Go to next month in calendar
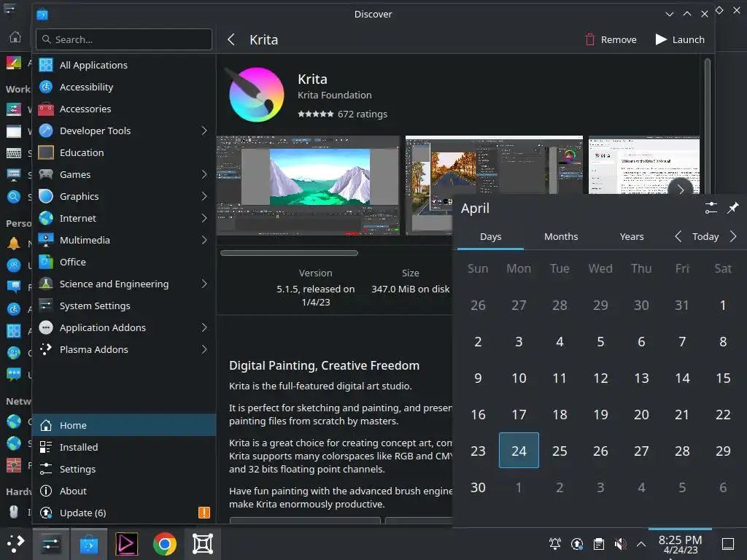 733,236
